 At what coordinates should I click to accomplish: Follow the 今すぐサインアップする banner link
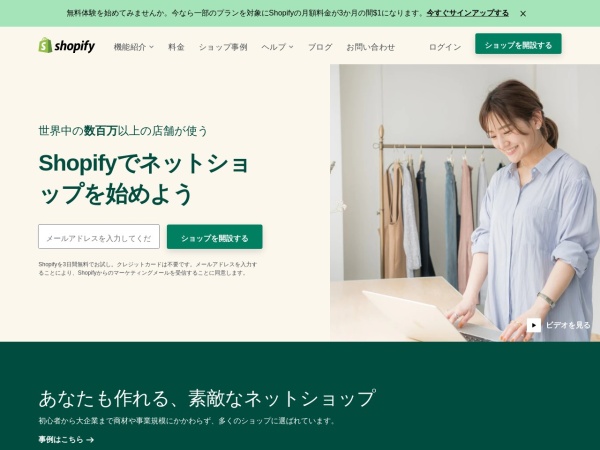pos(468,13)
